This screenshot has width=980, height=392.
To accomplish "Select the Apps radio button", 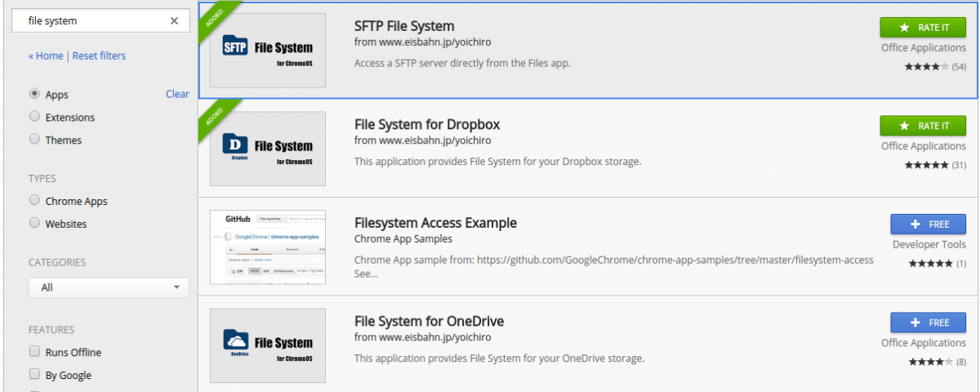I will click(x=34, y=94).
